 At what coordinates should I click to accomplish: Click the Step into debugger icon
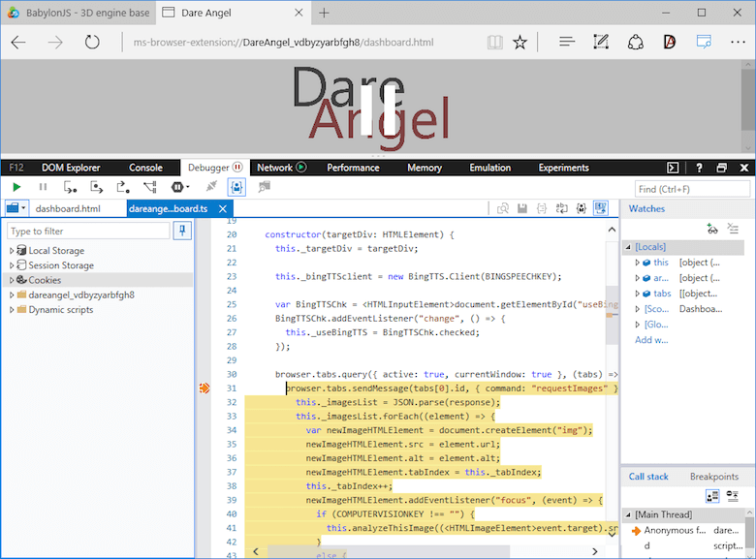click(71, 187)
